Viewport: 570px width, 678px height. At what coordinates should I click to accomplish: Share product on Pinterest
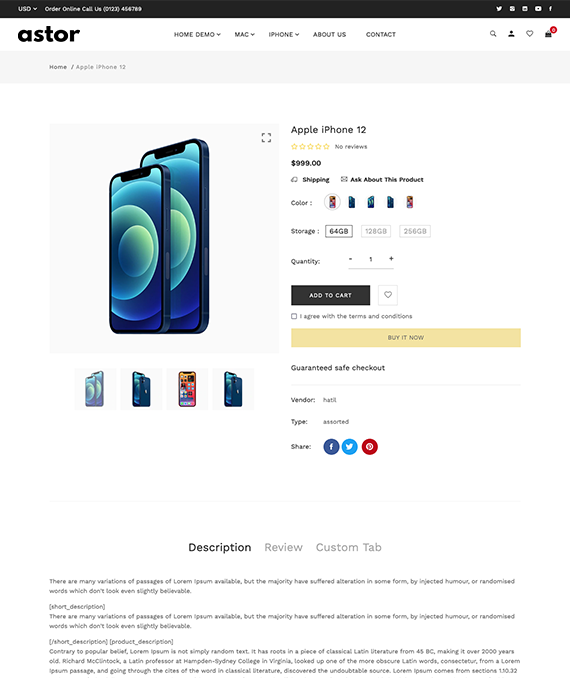369,447
